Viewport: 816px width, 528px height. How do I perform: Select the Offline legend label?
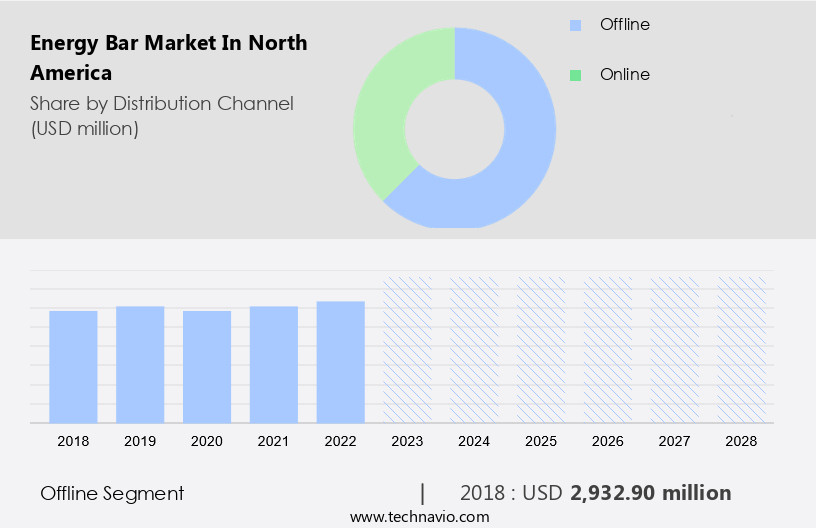[x=624, y=25]
